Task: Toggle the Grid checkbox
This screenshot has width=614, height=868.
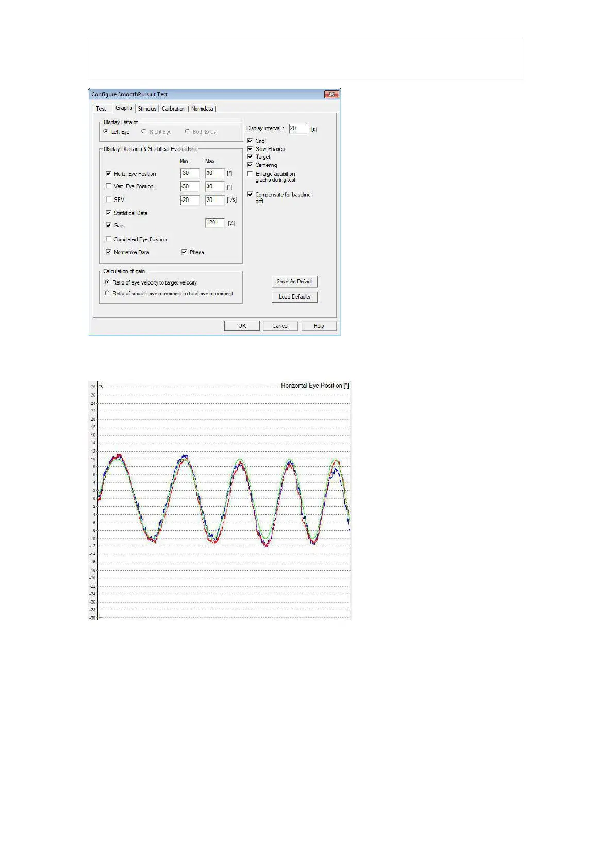Action: [x=250, y=141]
